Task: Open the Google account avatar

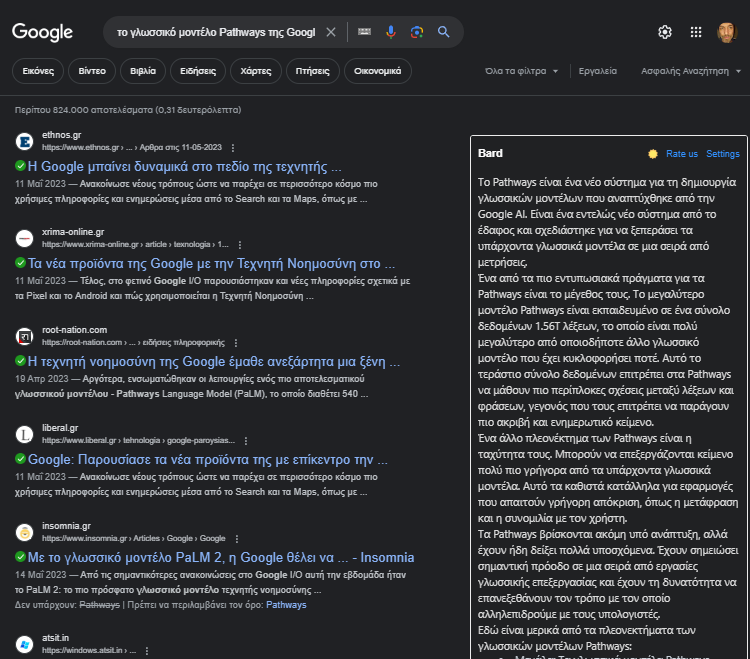Action: pyautogui.click(x=727, y=32)
